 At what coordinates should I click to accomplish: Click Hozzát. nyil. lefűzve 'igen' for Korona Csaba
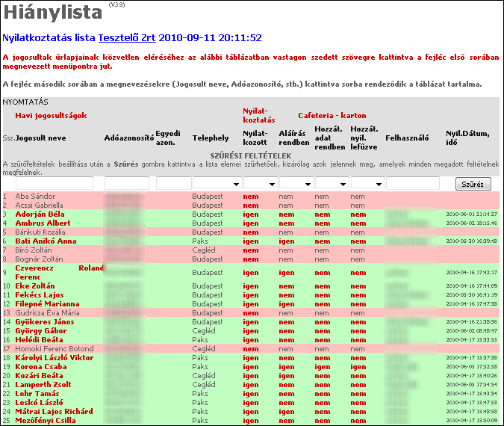click(358, 367)
